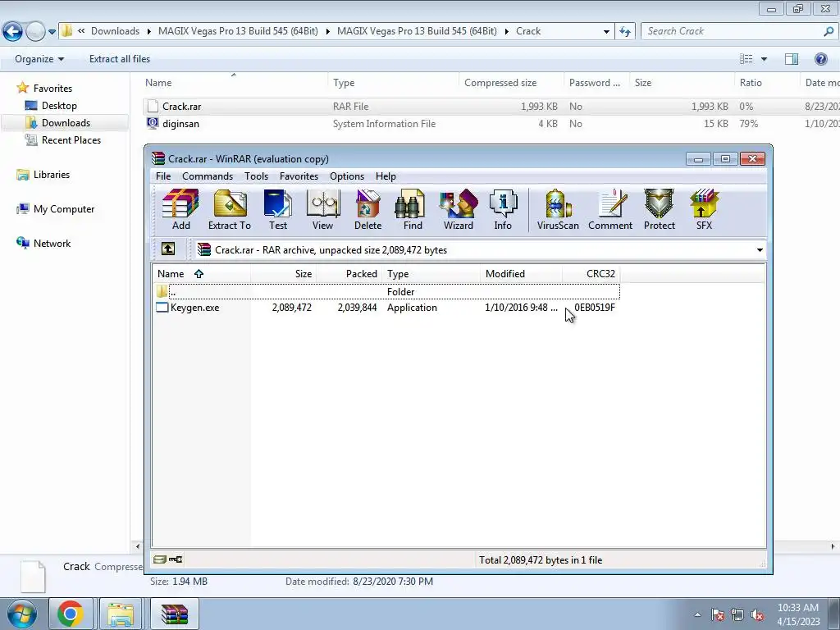This screenshot has width=840, height=630.
Task: Open the File menu in WinRAR
Action: tap(163, 176)
